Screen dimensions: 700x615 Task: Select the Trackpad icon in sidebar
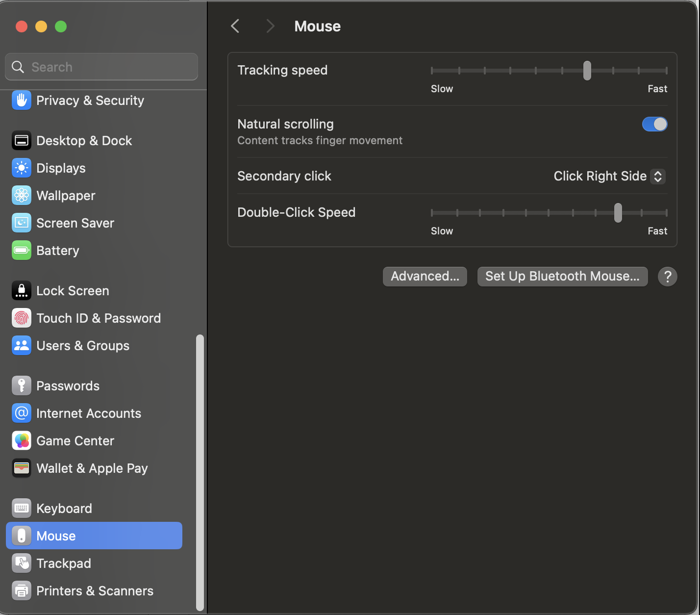tap(22, 564)
